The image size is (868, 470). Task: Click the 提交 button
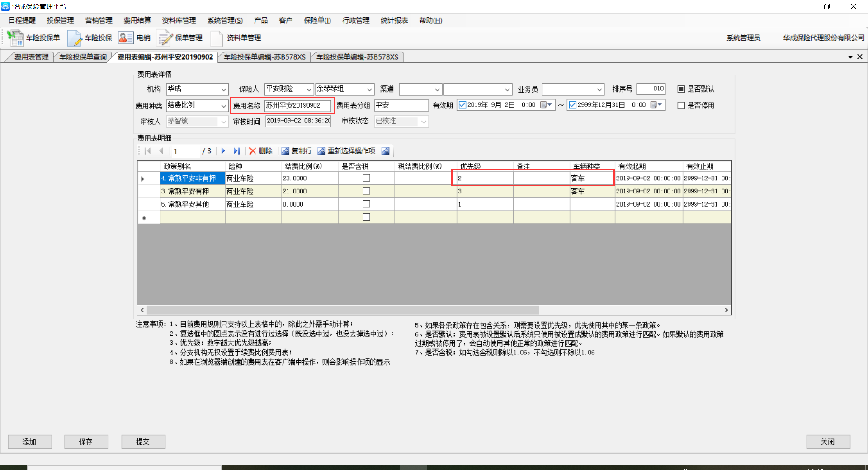pos(143,442)
